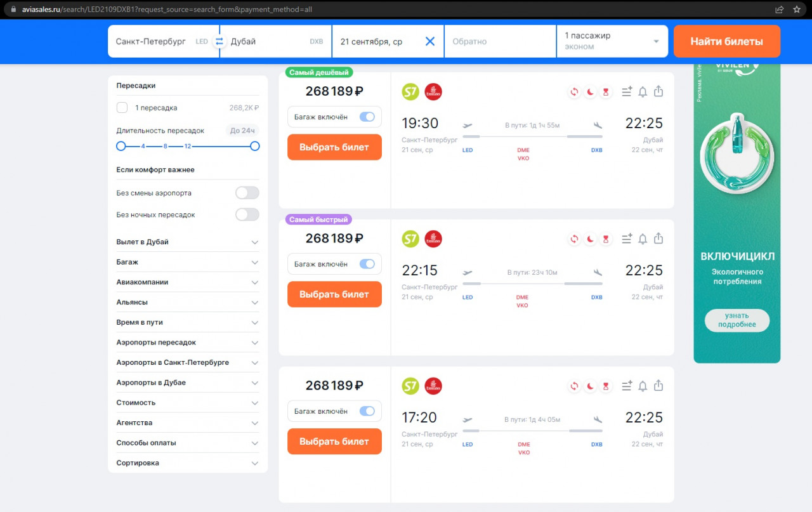Share the 19:30 flight ticket
Image resolution: width=812 pixels, height=512 pixels.
tap(658, 91)
